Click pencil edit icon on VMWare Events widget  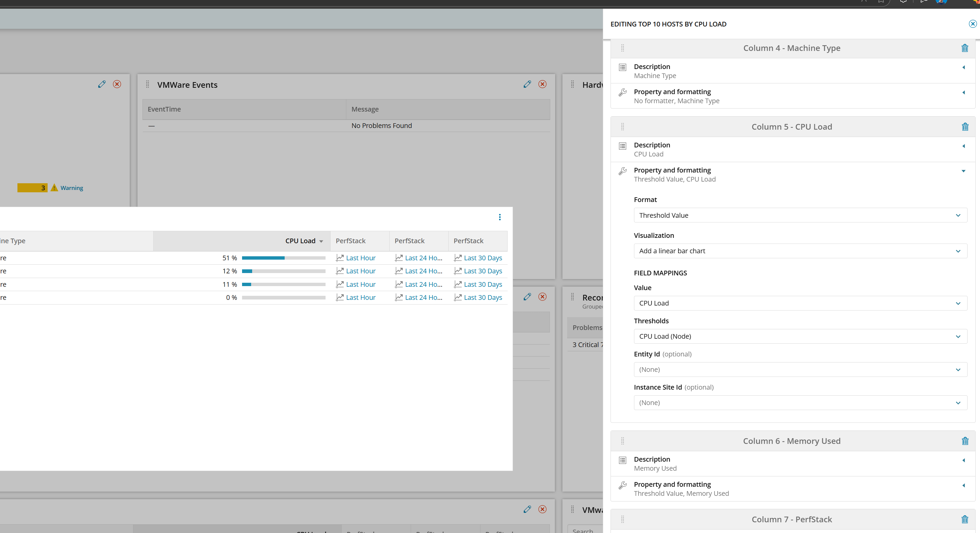(x=527, y=84)
